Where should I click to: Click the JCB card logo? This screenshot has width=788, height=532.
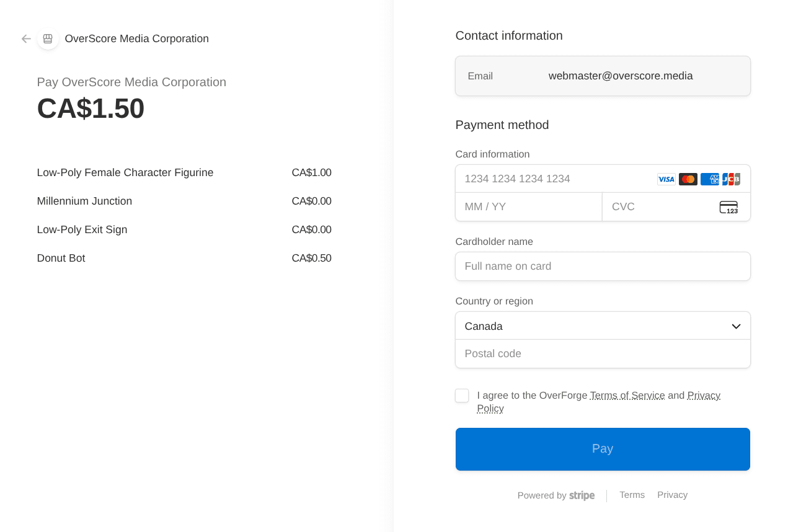tap(731, 179)
